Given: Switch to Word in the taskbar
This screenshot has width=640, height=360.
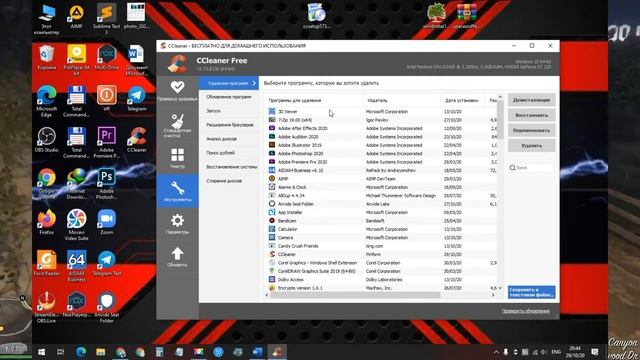Looking at the screenshot, I should 258,352.
